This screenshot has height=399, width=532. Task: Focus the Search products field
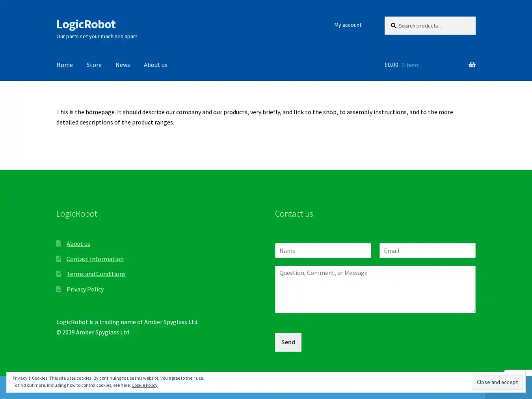[x=433, y=26]
